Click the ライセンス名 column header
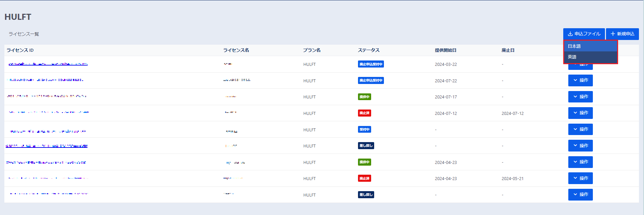 (236, 50)
